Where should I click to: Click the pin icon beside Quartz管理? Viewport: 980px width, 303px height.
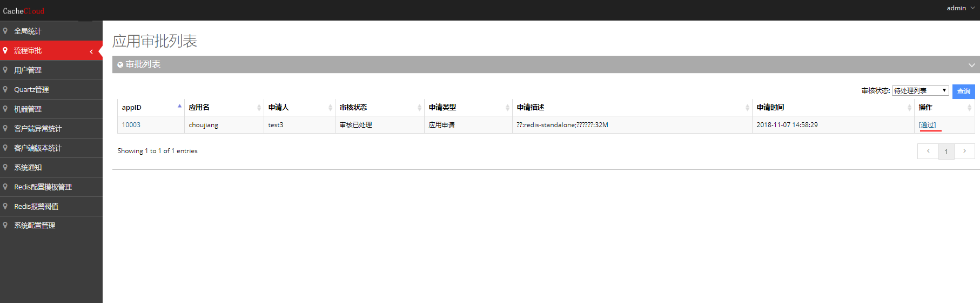click(5, 89)
